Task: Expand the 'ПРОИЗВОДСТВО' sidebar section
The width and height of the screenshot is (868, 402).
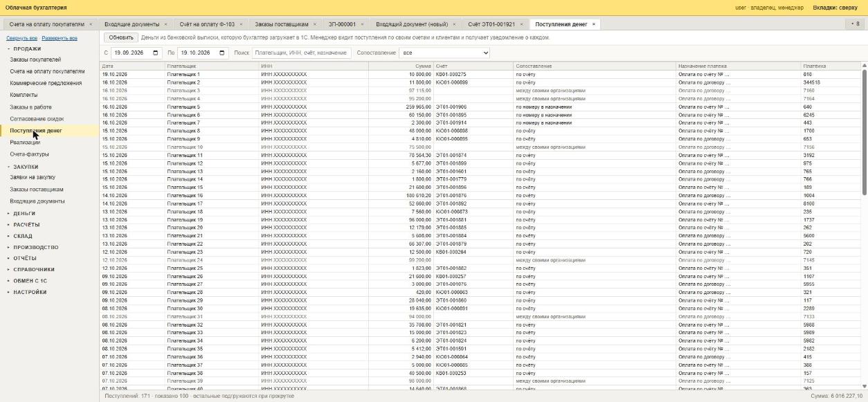Action: point(35,247)
